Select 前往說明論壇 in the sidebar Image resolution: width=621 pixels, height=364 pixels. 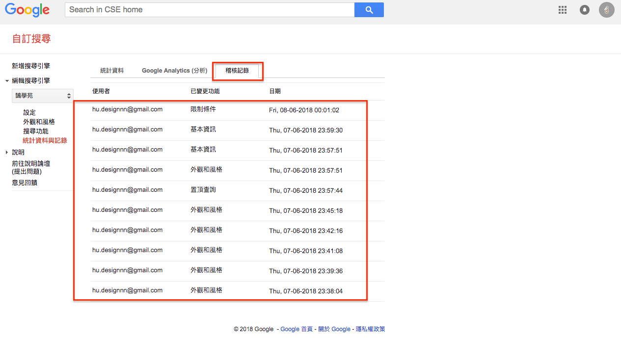click(30, 164)
